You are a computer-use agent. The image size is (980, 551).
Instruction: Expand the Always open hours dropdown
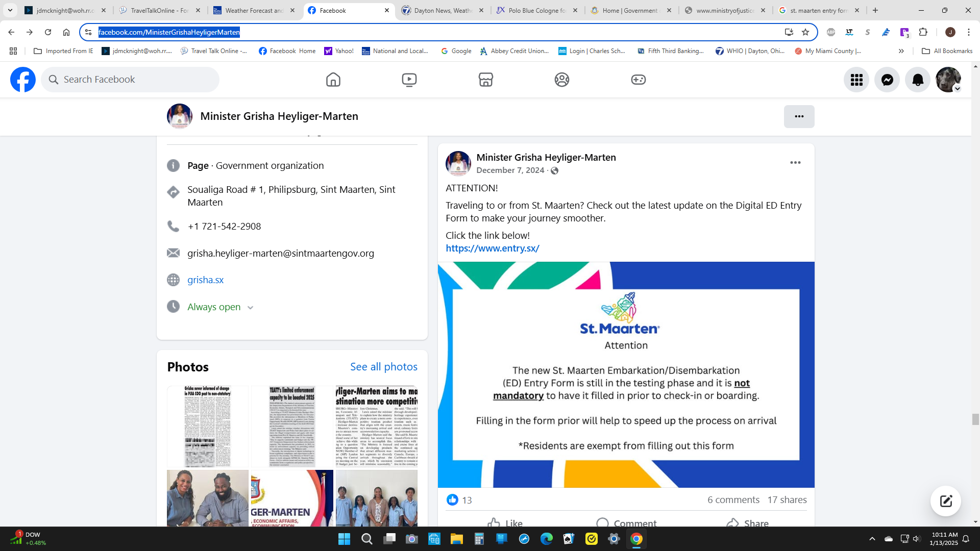(250, 308)
